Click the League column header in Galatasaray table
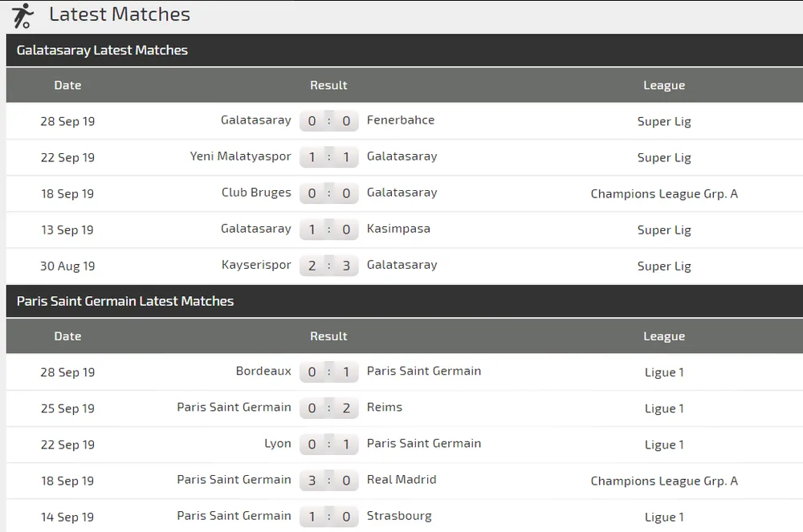The width and height of the screenshot is (803, 532). point(664,85)
